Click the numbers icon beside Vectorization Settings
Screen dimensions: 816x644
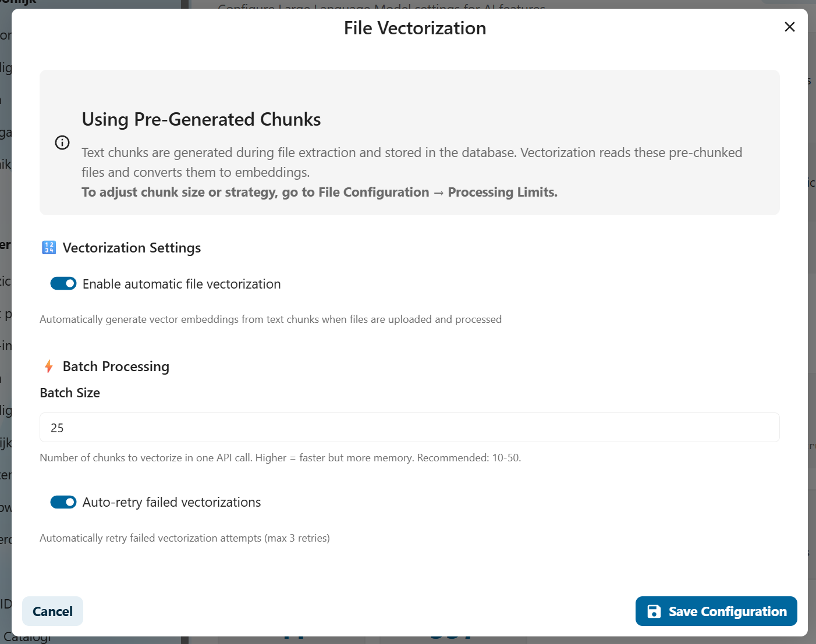[49, 248]
